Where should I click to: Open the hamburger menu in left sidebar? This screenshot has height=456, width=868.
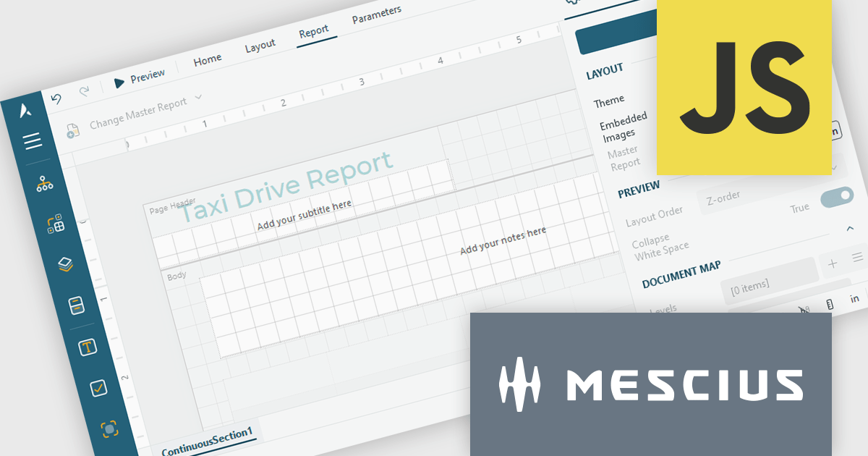[33, 141]
